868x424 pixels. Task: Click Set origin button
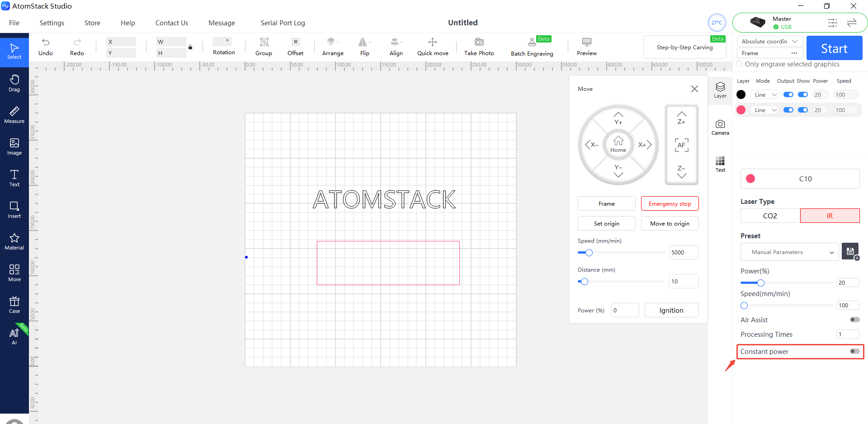607,223
